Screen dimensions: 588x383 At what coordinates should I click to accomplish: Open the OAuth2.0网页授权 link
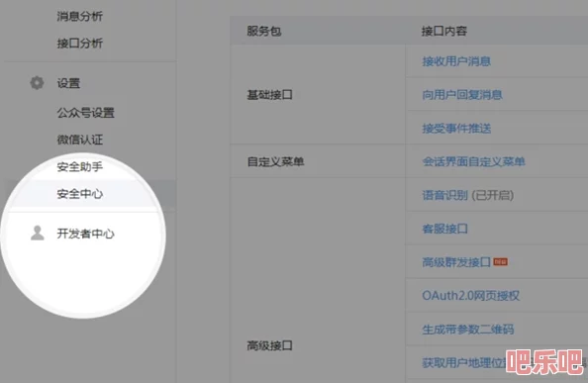click(471, 295)
